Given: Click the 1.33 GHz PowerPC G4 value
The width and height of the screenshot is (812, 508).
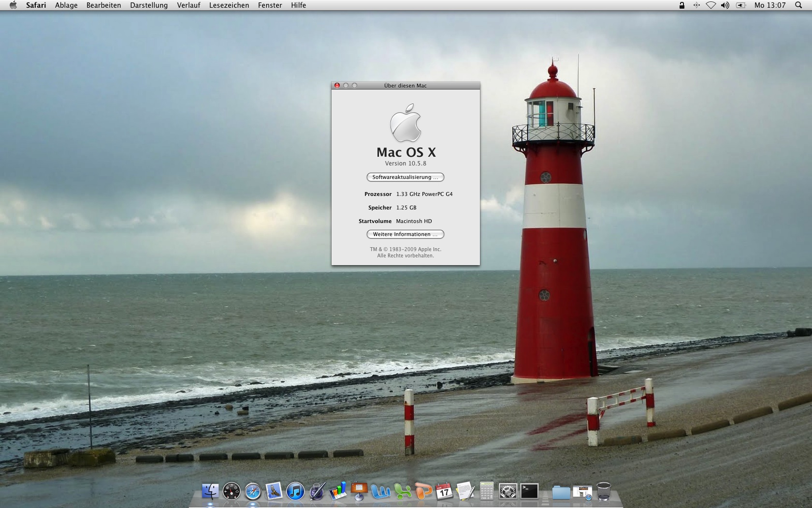Looking at the screenshot, I should point(424,194).
